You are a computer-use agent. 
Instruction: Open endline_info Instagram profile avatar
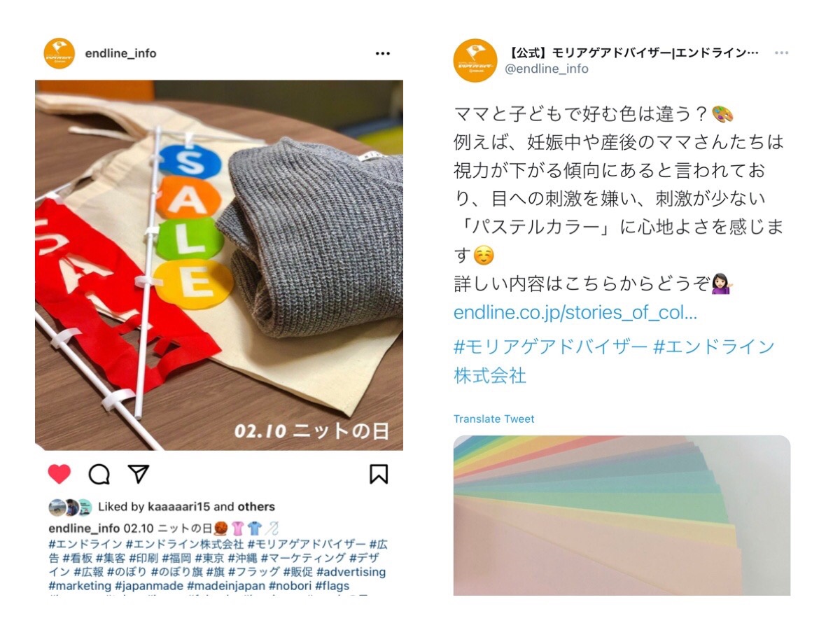[x=59, y=53]
